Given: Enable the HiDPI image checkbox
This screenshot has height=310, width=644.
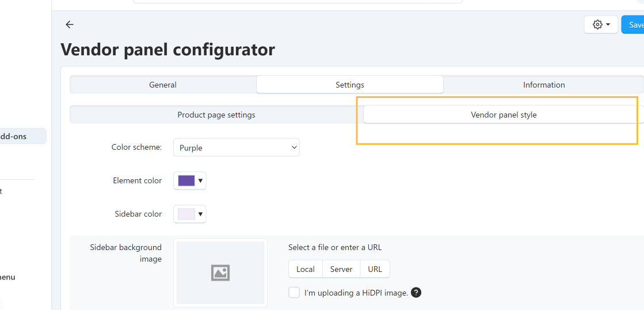Looking at the screenshot, I should (294, 293).
